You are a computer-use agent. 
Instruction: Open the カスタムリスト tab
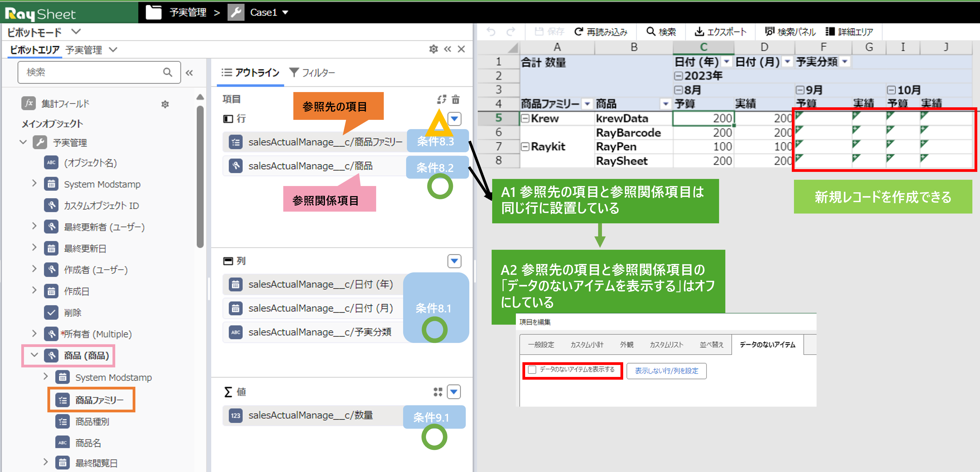point(666,345)
